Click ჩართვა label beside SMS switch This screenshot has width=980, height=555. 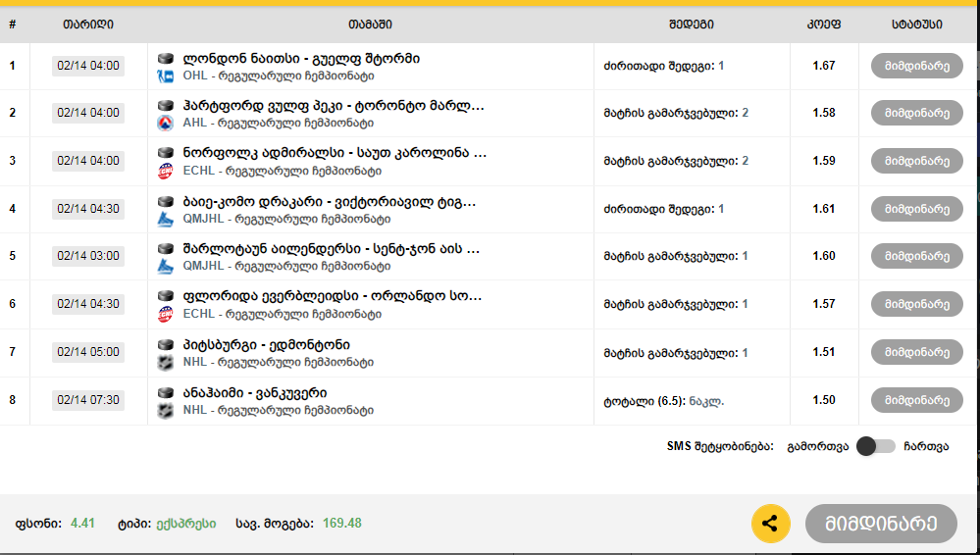926,446
